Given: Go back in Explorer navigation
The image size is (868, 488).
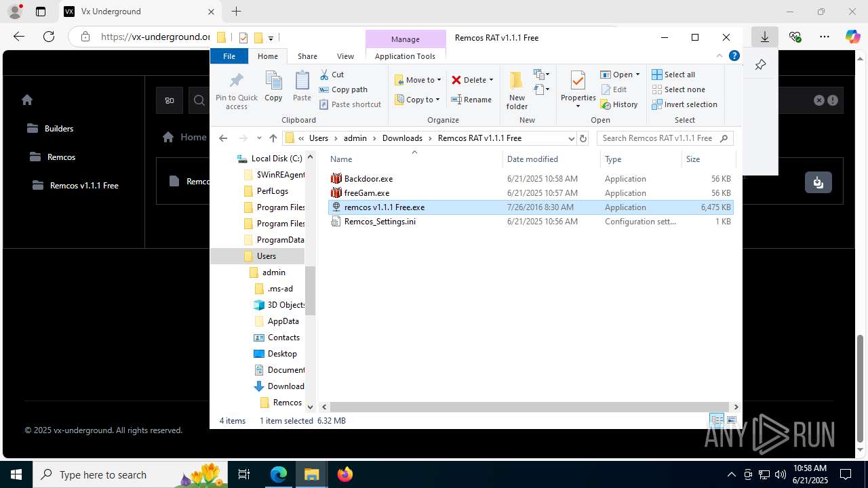Looking at the screenshot, I should [x=223, y=138].
